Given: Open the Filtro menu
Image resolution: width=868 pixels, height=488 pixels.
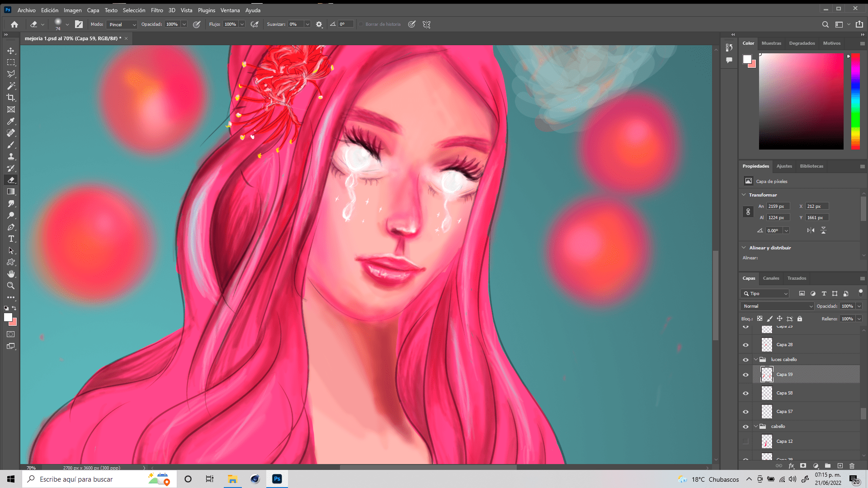Looking at the screenshot, I should 157,10.
